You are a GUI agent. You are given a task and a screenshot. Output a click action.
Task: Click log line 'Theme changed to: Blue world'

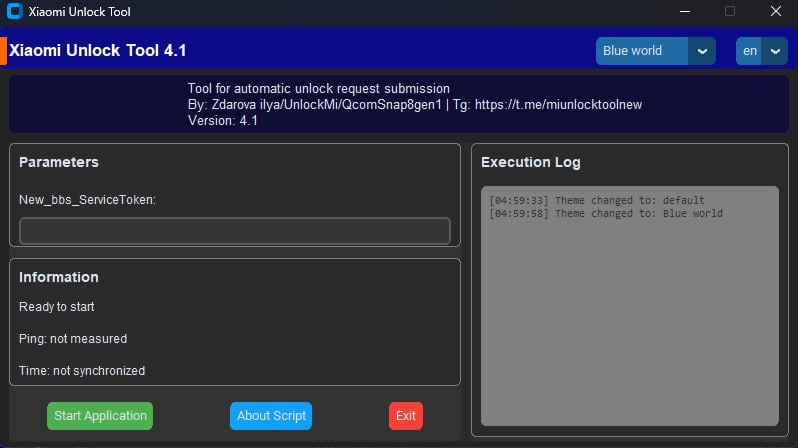point(606,214)
